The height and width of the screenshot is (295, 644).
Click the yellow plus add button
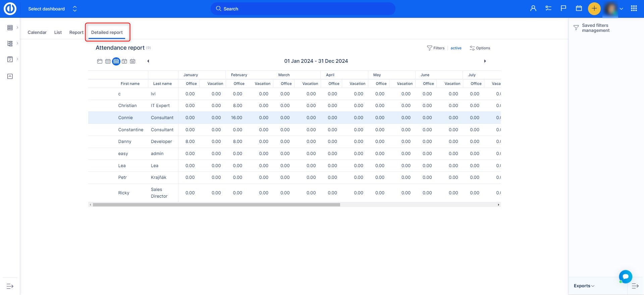pyautogui.click(x=594, y=9)
